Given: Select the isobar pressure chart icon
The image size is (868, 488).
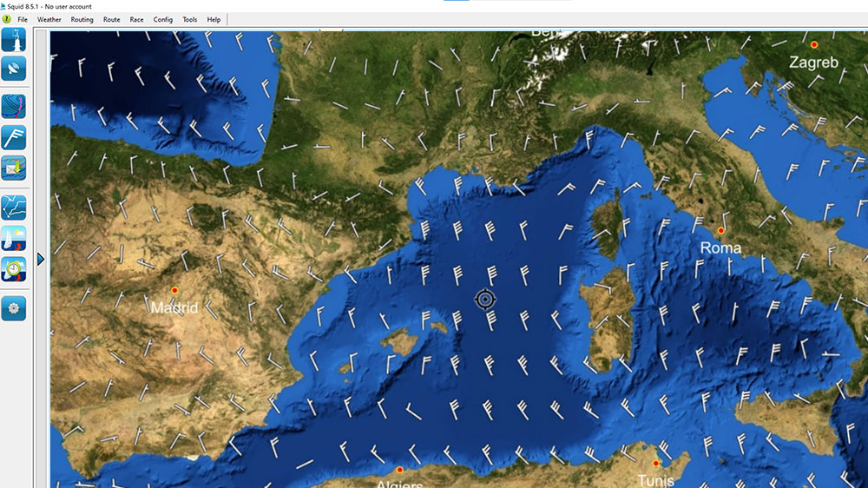Looking at the screenshot, I should pyautogui.click(x=14, y=107).
